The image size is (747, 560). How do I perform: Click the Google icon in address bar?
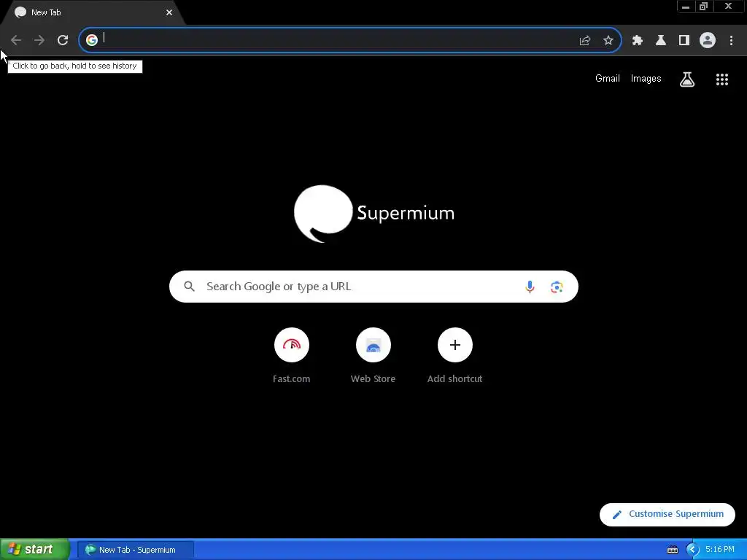point(92,40)
